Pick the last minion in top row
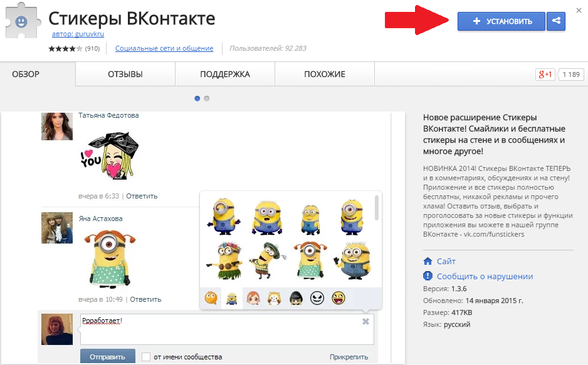This screenshot has height=365, width=588. click(352, 217)
